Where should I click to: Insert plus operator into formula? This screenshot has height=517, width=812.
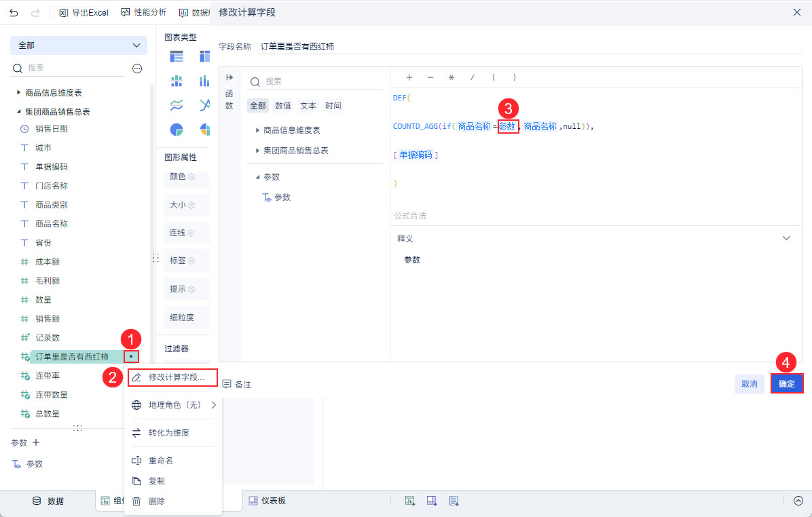(409, 77)
